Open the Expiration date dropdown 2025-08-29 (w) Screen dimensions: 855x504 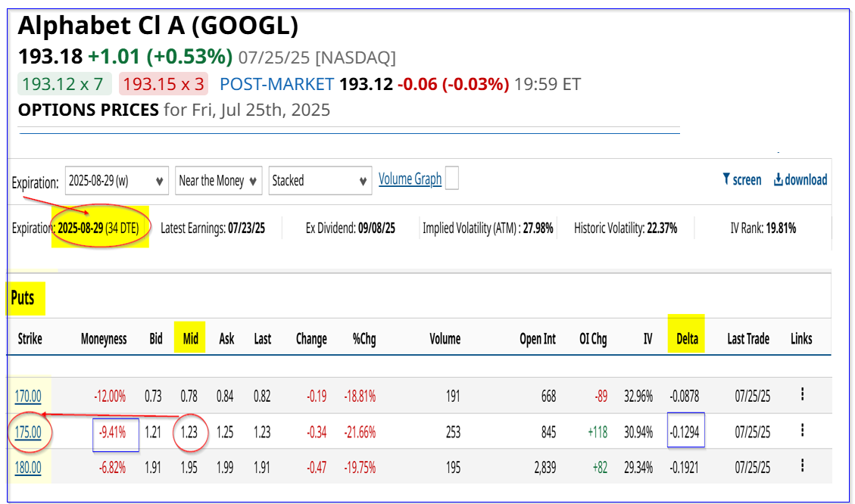coord(117,180)
